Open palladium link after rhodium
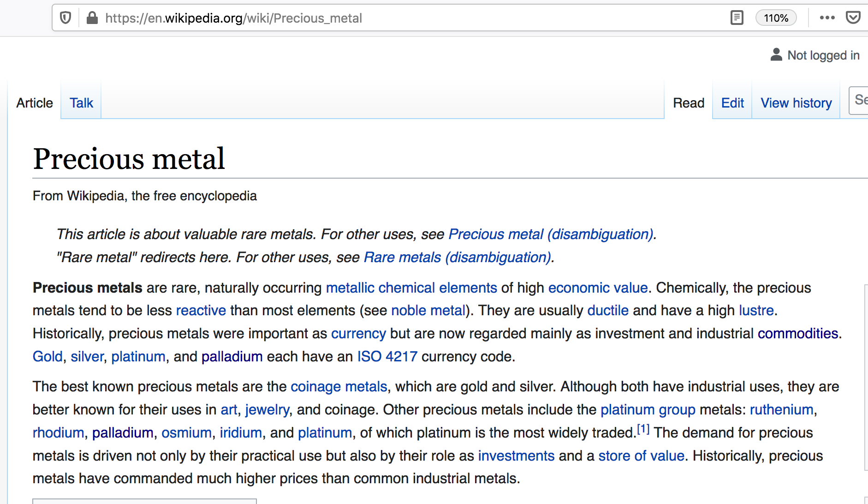 tap(123, 433)
